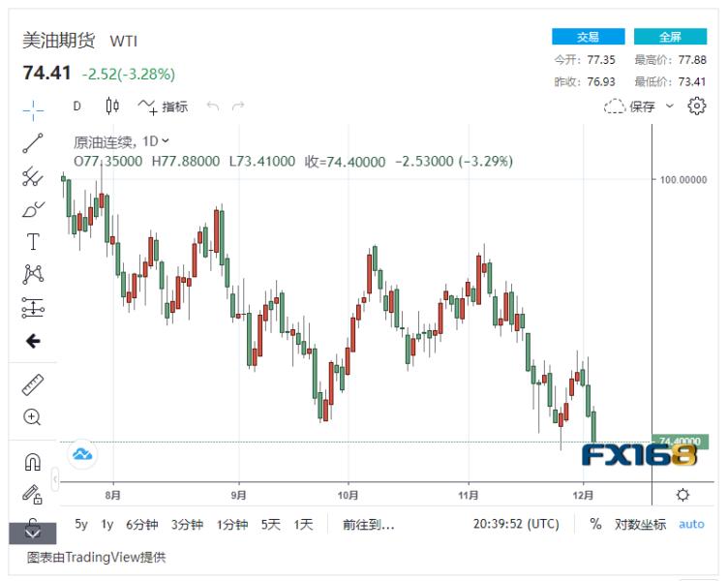The image size is (728, 581).
Task: Click the 8月 time axis label
Action: tap(113, 495)
